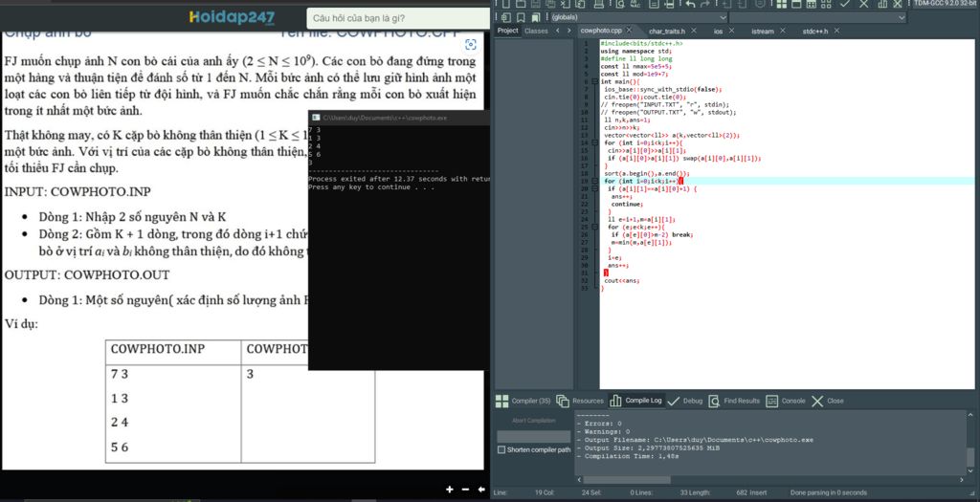
Task: Close the istream editor tab
Action: (x=783, y=31)
